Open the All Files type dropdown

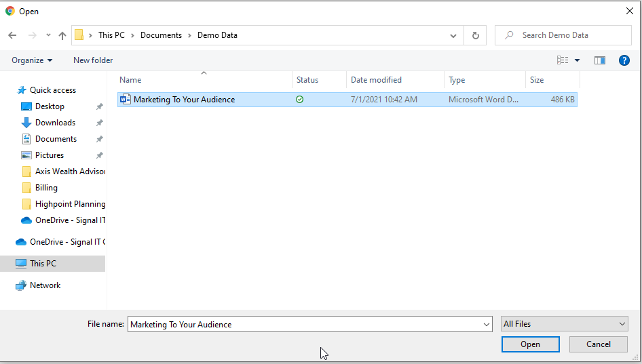pos(564,324)
